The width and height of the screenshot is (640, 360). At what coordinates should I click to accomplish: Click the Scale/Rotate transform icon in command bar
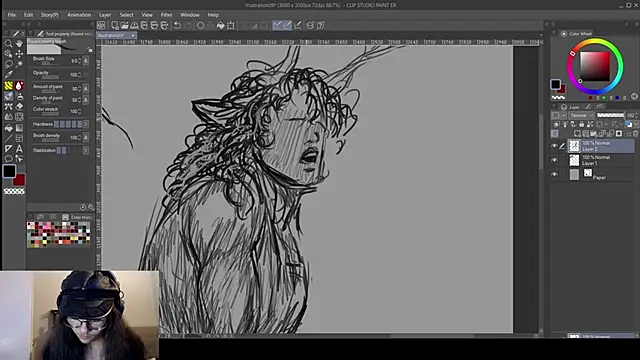click(x=231, y=25)
